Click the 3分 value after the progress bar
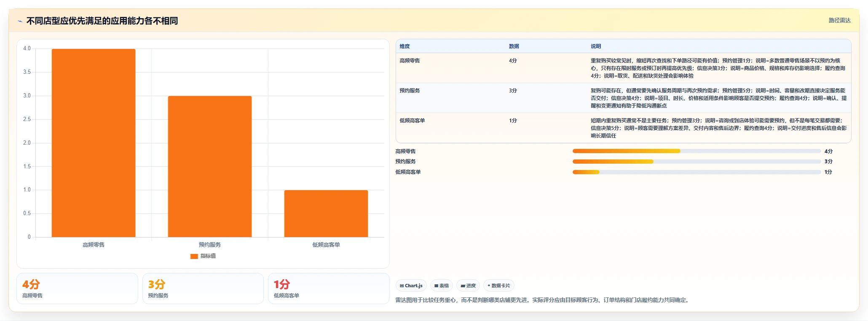 (x=828, y=162)
